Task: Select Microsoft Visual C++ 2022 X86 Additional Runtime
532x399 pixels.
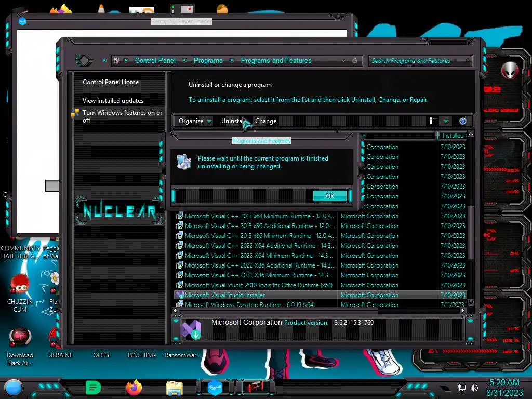Action: coord(260,265)
